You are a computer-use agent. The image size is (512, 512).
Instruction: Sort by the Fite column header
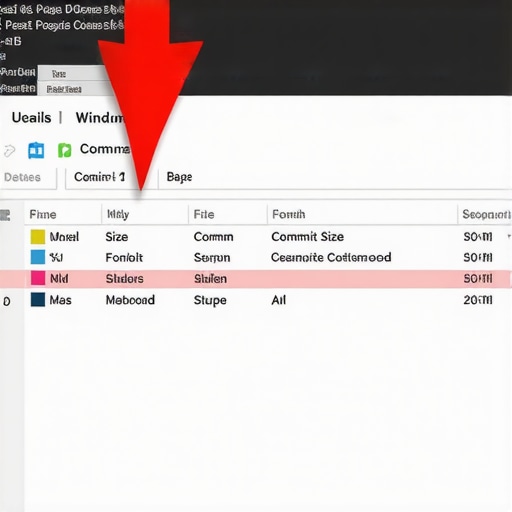204,214
